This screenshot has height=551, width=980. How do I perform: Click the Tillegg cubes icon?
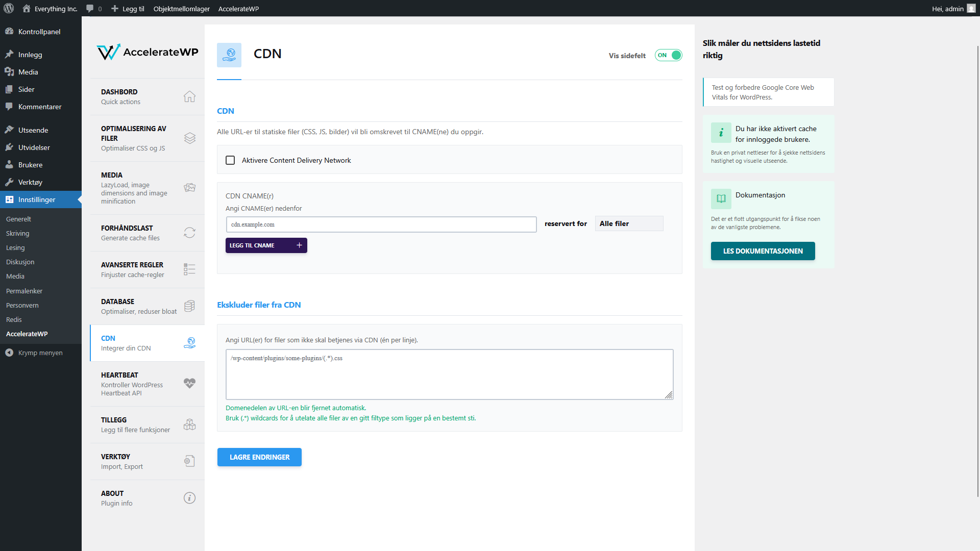tap(189, 424)
